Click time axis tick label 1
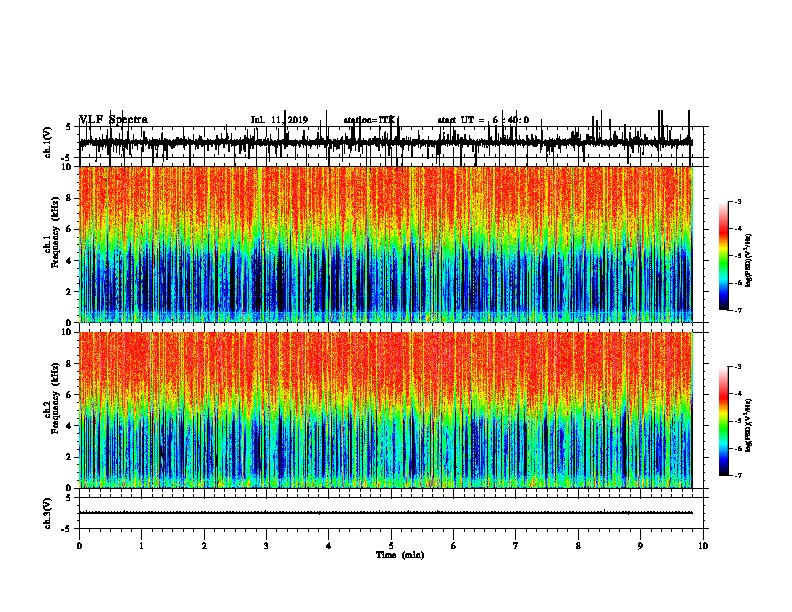792x612 pixels. coord(141,546)
